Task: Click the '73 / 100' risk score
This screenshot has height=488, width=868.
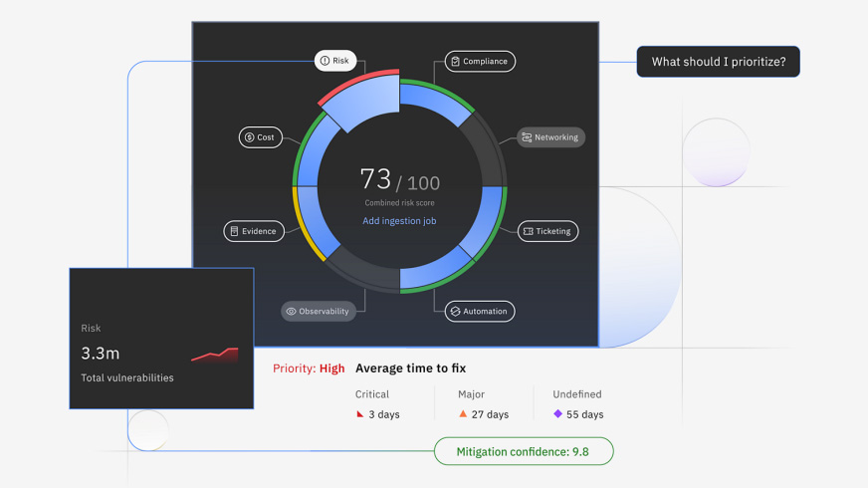Action: (x=400, y=179)
